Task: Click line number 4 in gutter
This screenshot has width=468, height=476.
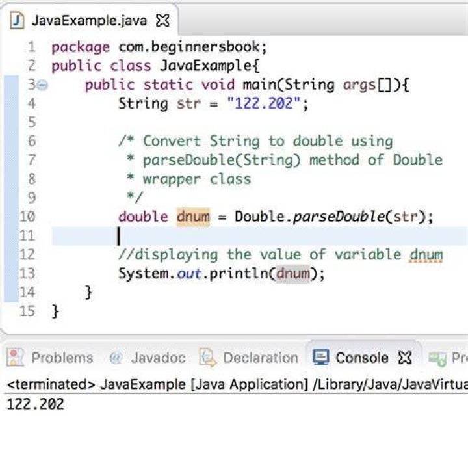Action: [32, 103]
